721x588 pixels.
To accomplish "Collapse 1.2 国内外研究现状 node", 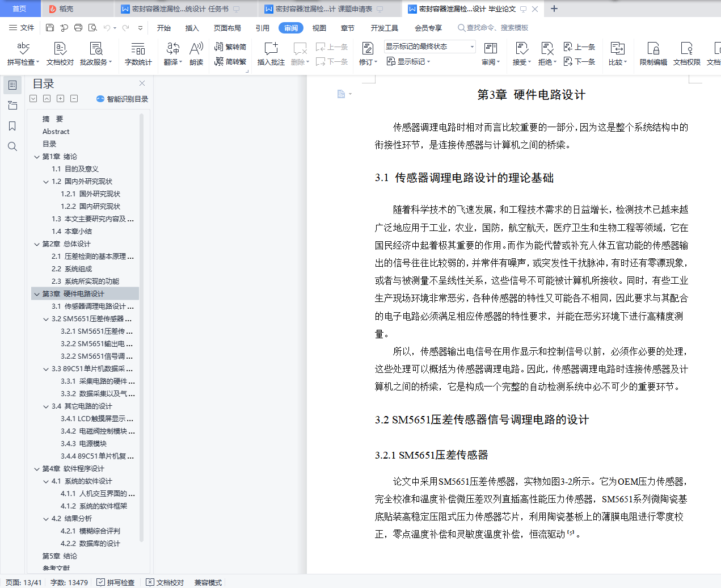I will [47, 182].
